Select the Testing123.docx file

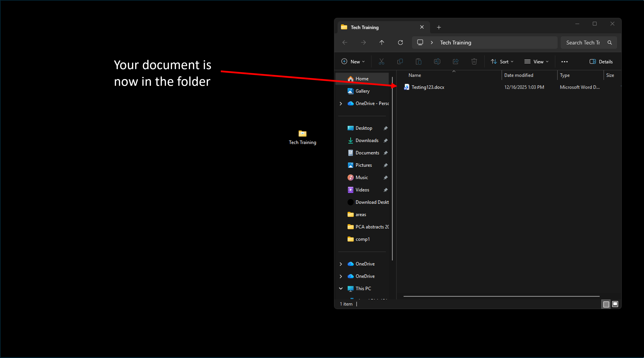428,87
